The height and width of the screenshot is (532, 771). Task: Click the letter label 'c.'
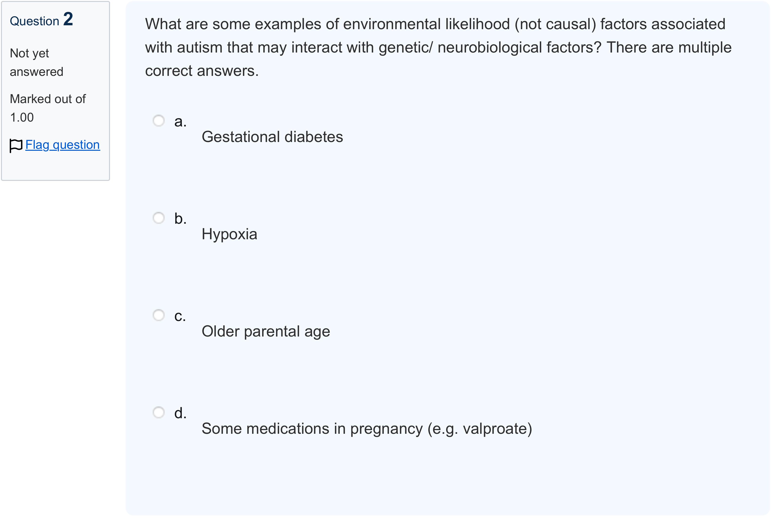[x=180, y=316]
